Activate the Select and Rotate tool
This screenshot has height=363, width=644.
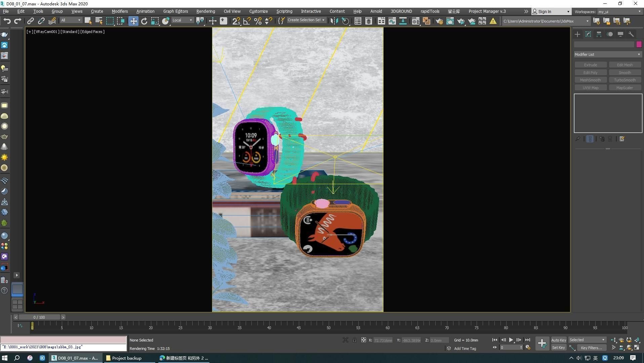[144, 21]
